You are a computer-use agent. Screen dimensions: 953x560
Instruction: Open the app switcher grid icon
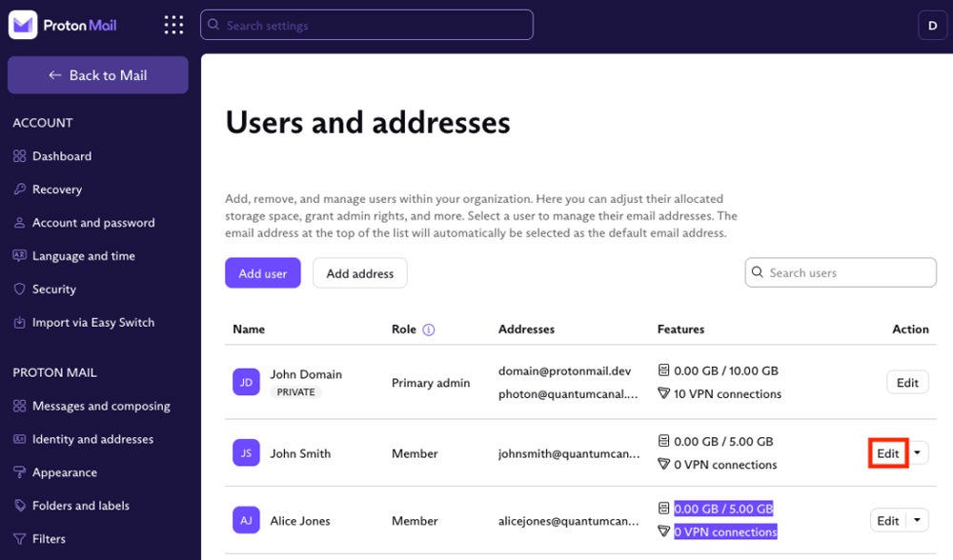(x=173, y=25)
